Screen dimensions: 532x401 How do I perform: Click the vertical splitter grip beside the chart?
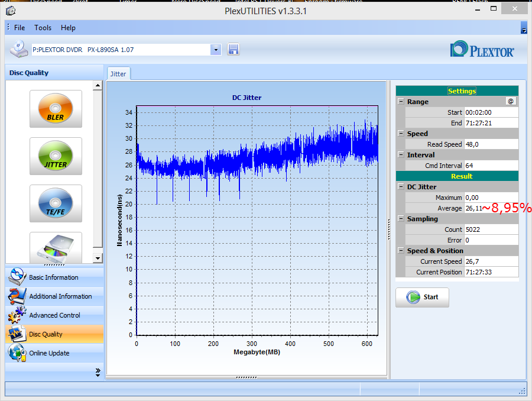[389, 229]
